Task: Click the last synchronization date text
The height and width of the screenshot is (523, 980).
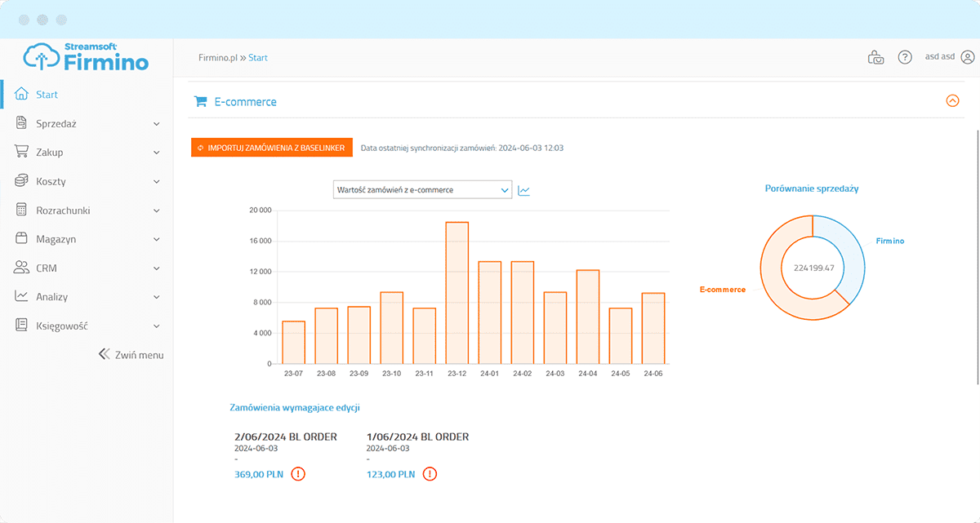Action: pyautogui.click(x=462, y=148)
